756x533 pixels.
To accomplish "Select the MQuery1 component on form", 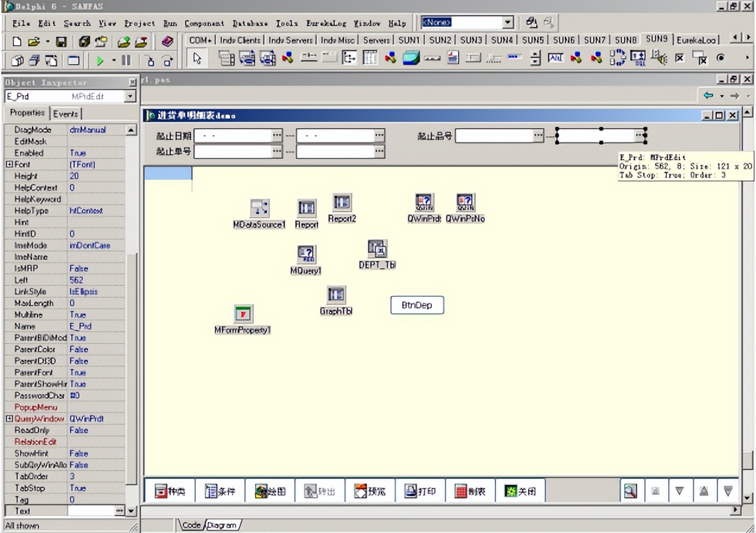I will click(x=306, y=255).
